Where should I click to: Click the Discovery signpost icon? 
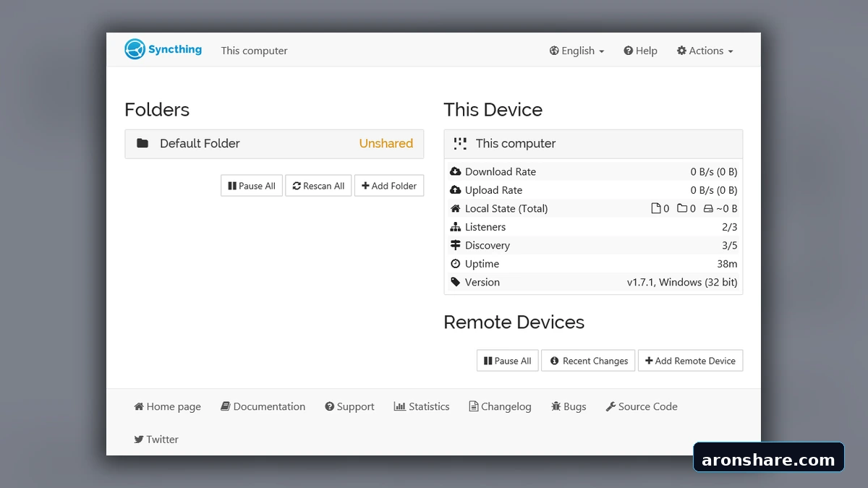(455, 245)
